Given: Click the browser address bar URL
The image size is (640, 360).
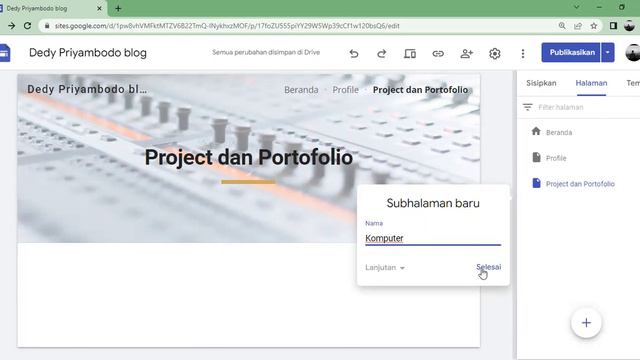Looking at the screenshot, I should (227, 26).
